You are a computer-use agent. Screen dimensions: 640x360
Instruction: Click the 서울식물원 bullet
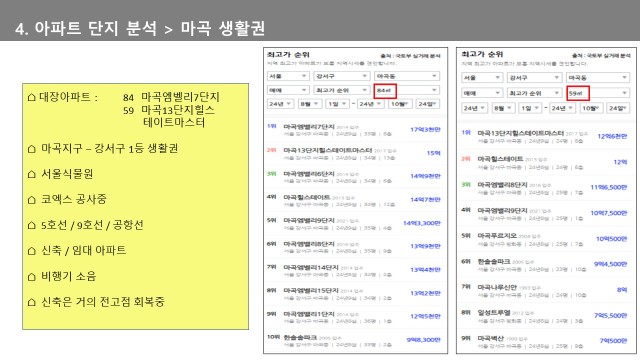click(60, 174)
